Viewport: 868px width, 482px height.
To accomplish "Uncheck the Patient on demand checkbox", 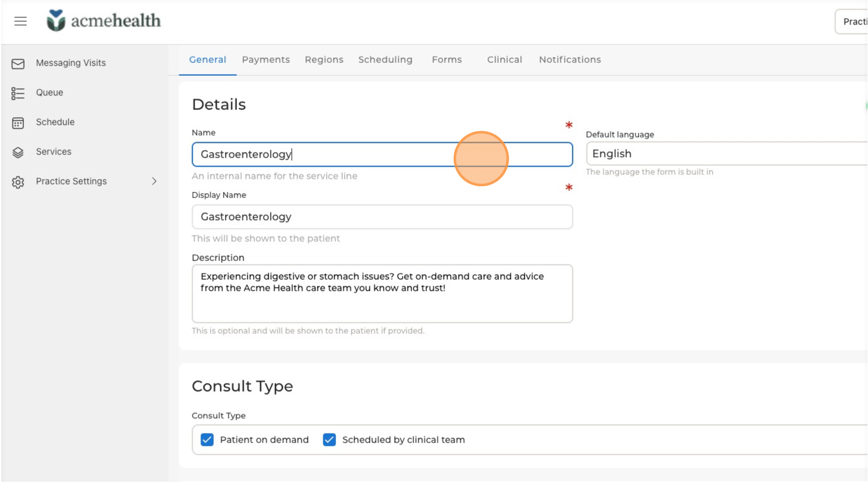I will (x=207, y=440).
